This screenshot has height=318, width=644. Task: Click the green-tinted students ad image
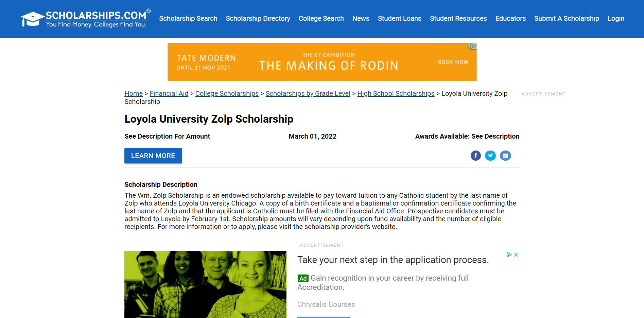pyautogui.click(x=205, y=285)
